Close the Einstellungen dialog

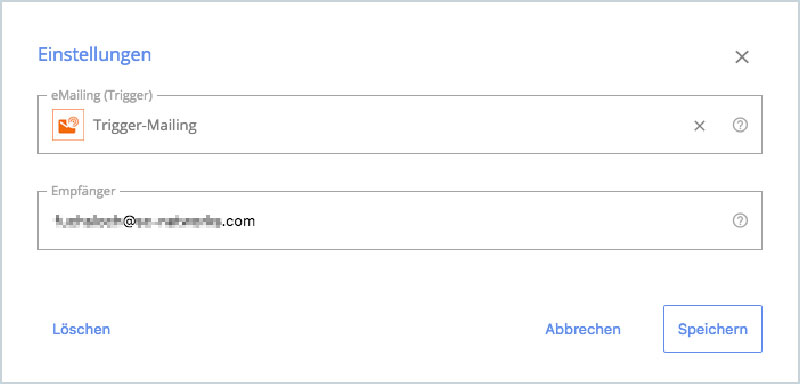point(742,57)
